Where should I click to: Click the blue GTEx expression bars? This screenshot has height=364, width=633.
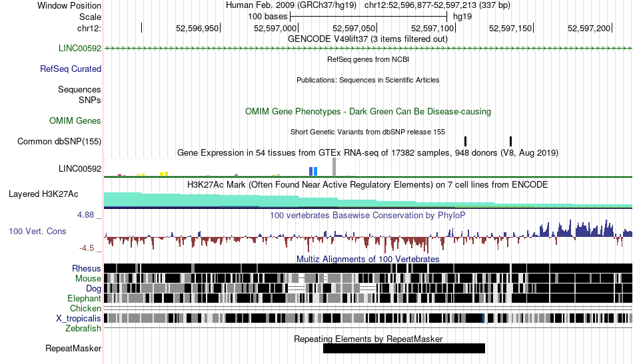click(313, 171)
